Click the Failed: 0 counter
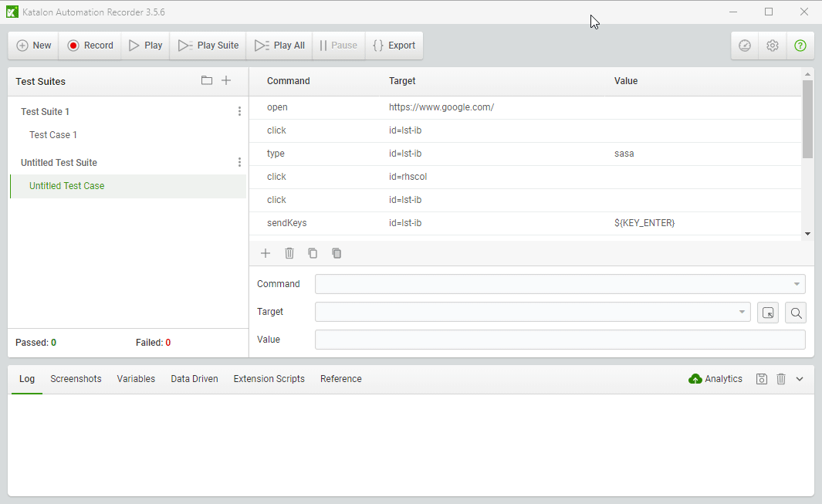The height and width of the screenshot is (504, 822). pyautogui.click(x=153, y=343)
